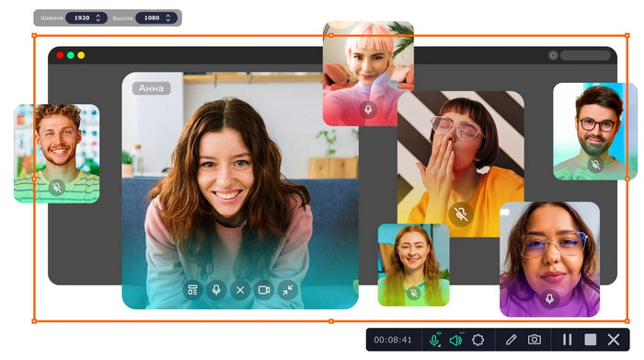Select the woman in yellow sweater thumbnail

(x=461, y=164)
